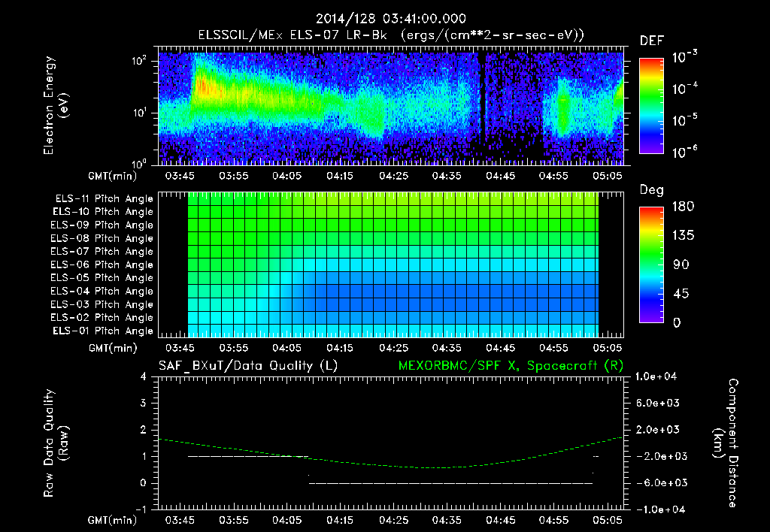Viewport: 770px width, 532px height.
Task: Click the green MEXORBMC/SPF X, Spacecraft (R) label
Action: [511, 366]
